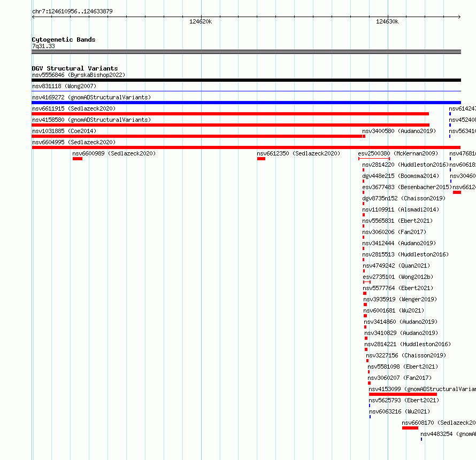Click the chr7:124610956..124633879 region label
The image size is (476, 460).
point(72,11)
